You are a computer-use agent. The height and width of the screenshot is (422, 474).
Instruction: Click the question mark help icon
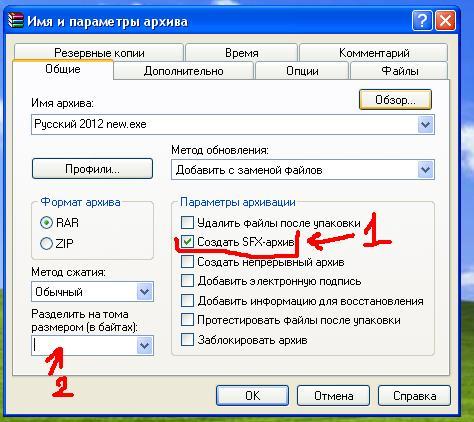422,21
